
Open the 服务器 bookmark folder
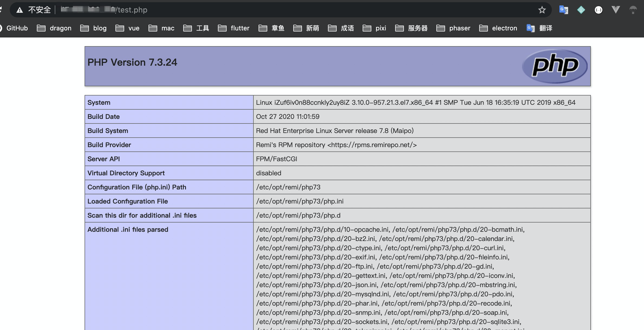[x=411, y=28]
